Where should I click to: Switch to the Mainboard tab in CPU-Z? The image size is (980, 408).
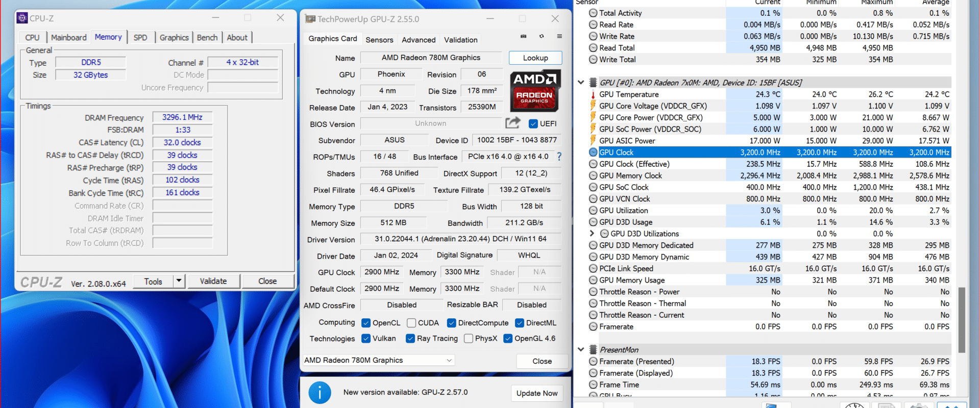point(69,37)
